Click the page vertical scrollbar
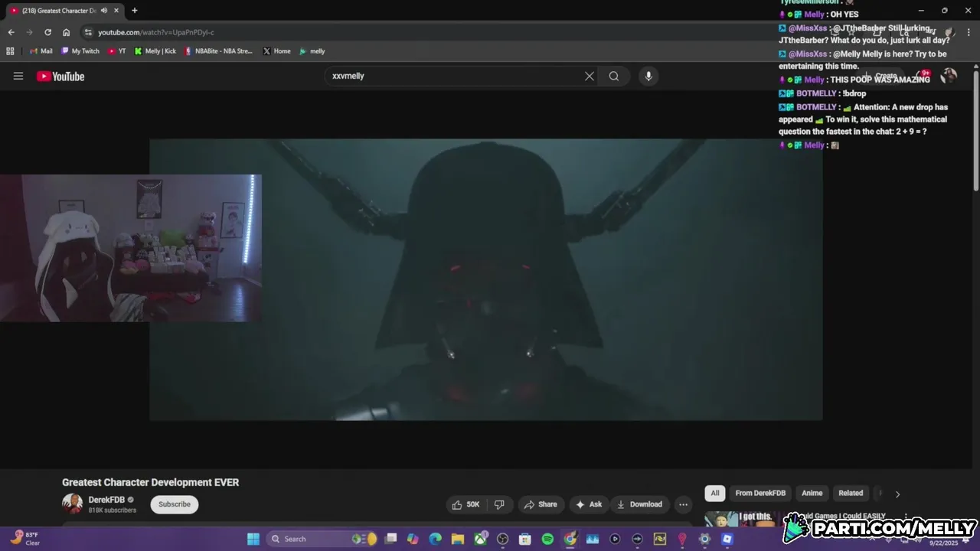Viewport: 980px width, 551px height. point(976,130)
